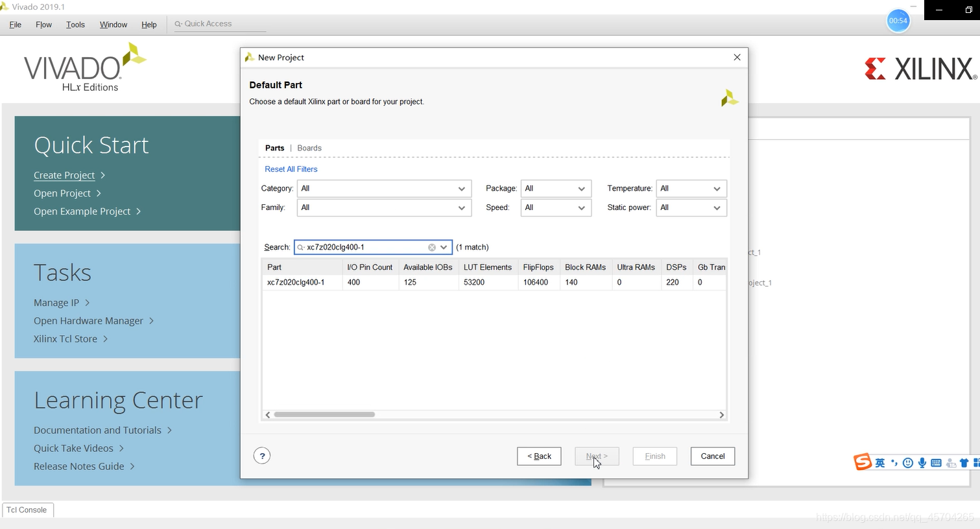Click the recording timer 00:54 badge
The width and height of the screenshot is (980, 529).
click(898, 21)
